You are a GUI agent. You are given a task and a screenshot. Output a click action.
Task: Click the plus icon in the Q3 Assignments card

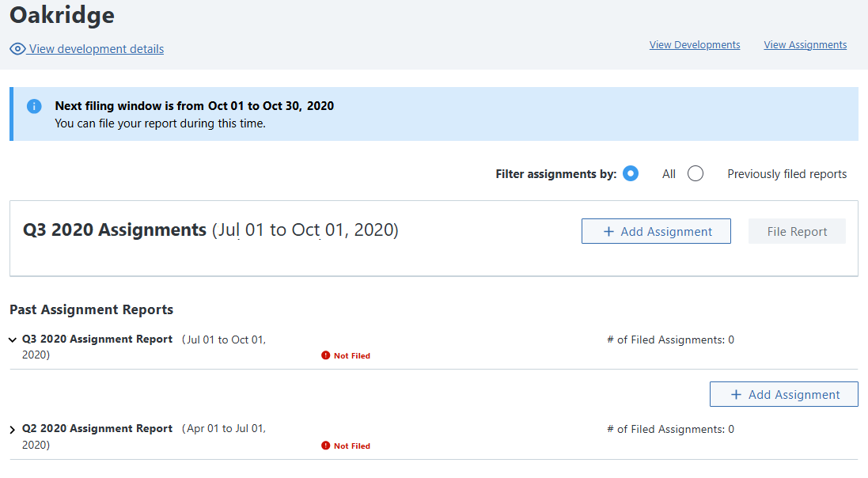608,232
